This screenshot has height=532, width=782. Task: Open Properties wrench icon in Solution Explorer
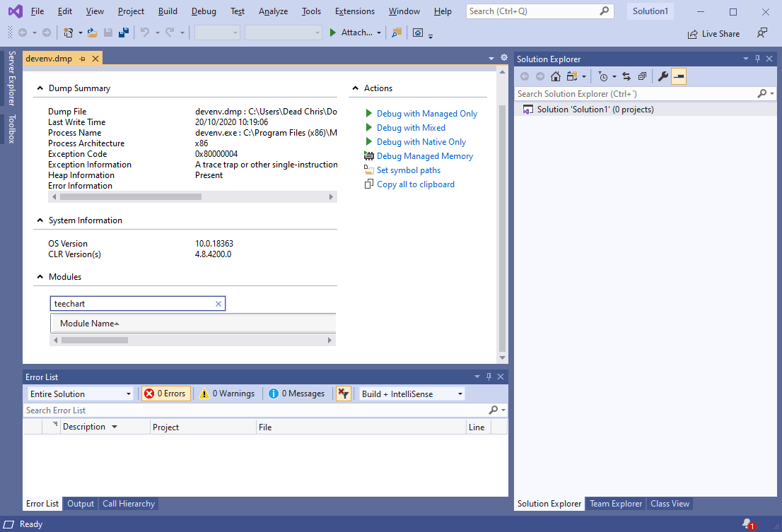pos(663,76)
